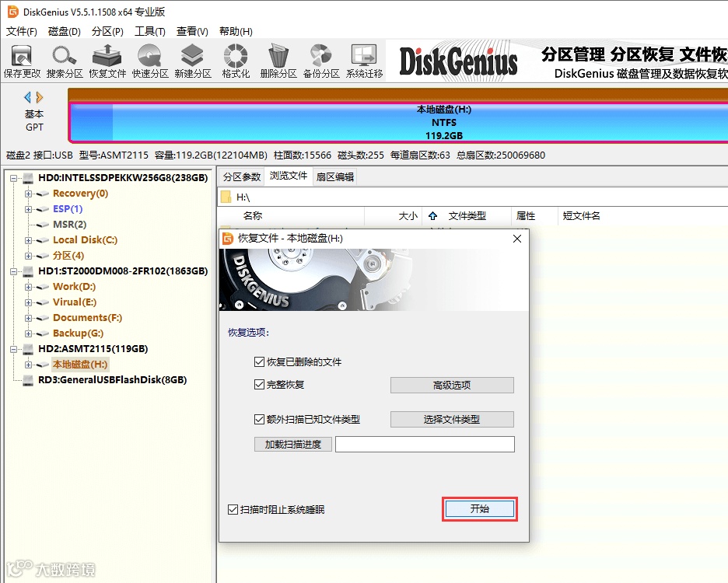The width and height of the screenshot is (728, 583).
Task: Disable 扫描时阻止系统睡眠 checkbox
Action: pos(233,510)
